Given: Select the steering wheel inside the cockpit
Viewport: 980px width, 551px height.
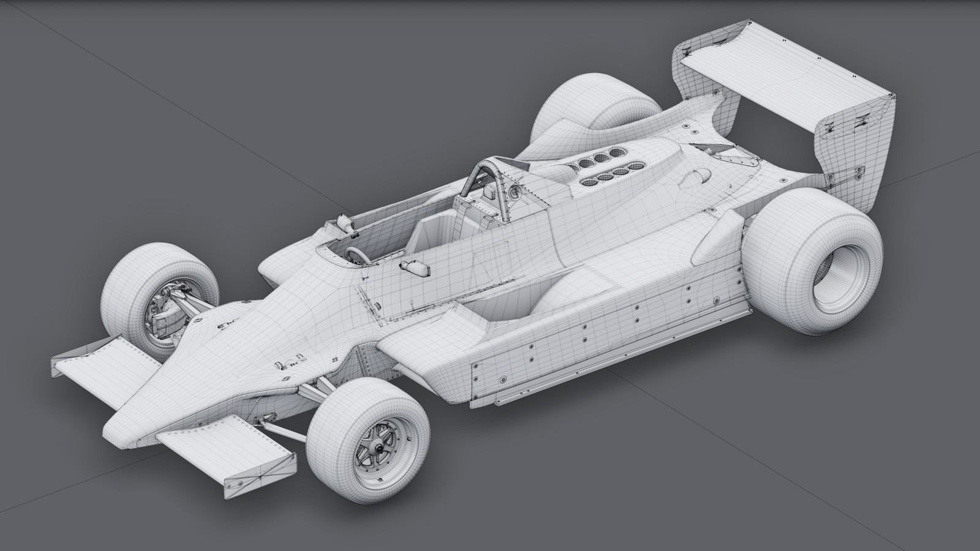Looking at the screenshot, I should tap(357, 255).
